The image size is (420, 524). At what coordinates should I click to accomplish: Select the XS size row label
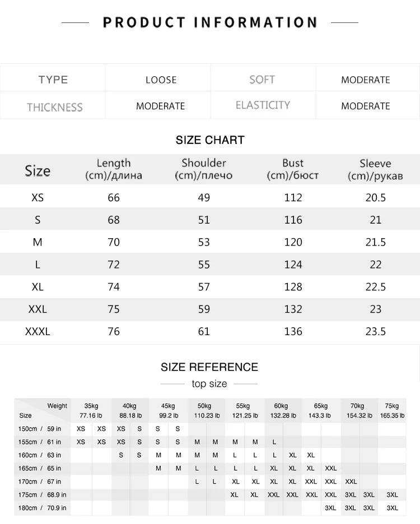(x=38, y=197)
